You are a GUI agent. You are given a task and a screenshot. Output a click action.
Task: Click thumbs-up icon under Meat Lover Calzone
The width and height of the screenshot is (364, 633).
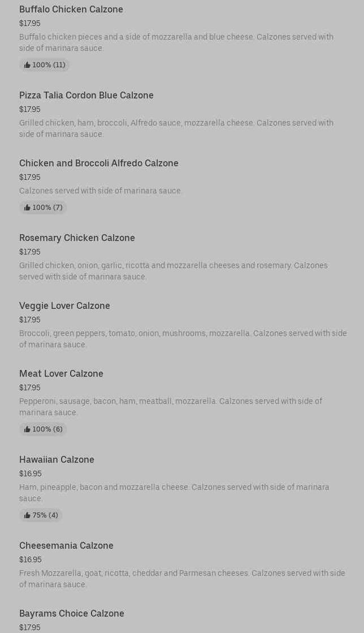tap(27, 429)
